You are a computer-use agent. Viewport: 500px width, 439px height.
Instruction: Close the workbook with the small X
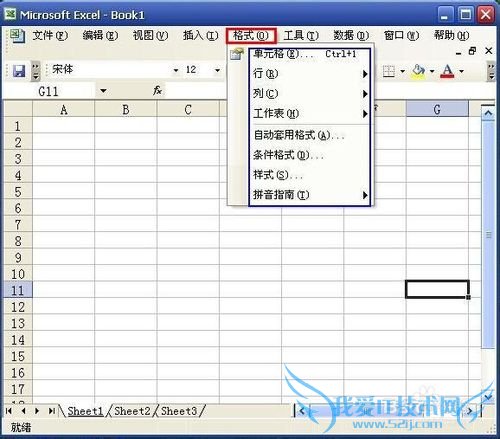tap(489, 51)
